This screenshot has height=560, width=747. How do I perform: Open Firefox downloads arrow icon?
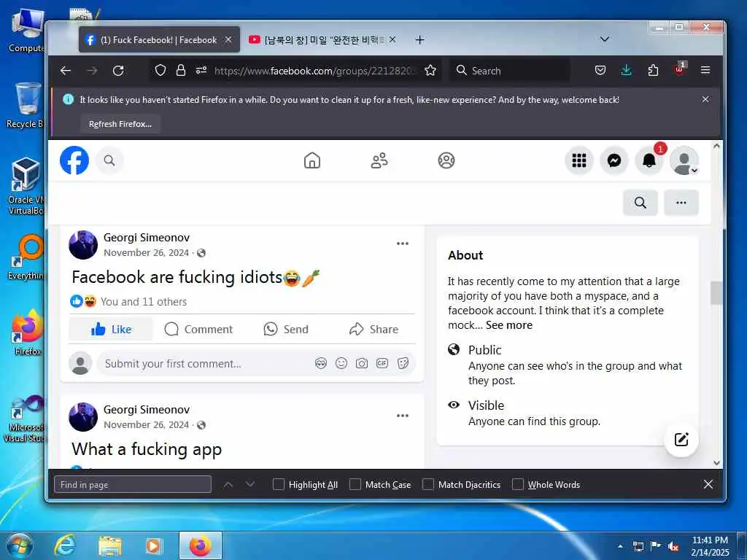click(627, 71)
